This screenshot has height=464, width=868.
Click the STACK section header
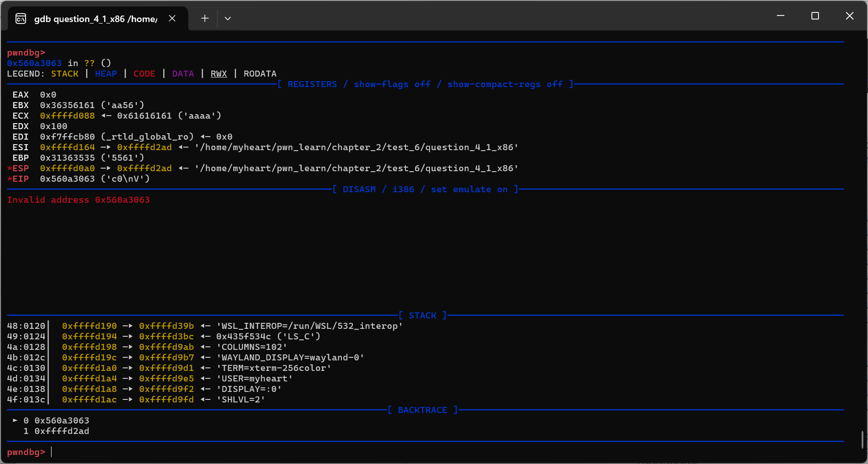click(422, 315)
